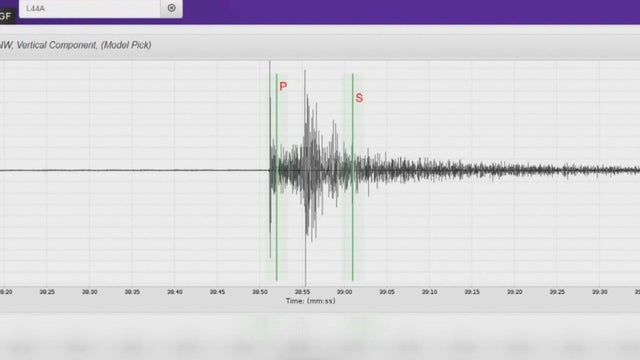Viewport: 640px width, 360px height.
Task: Select the green P-wave pick marker line
Action: [x=276, y=177]
